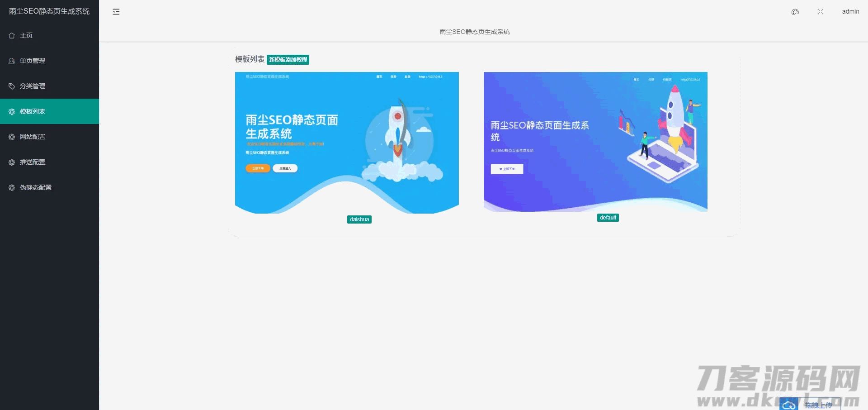Click the home icon beside 主页
868x410 pixels.
pyautogui.click(x=12, y=35)
